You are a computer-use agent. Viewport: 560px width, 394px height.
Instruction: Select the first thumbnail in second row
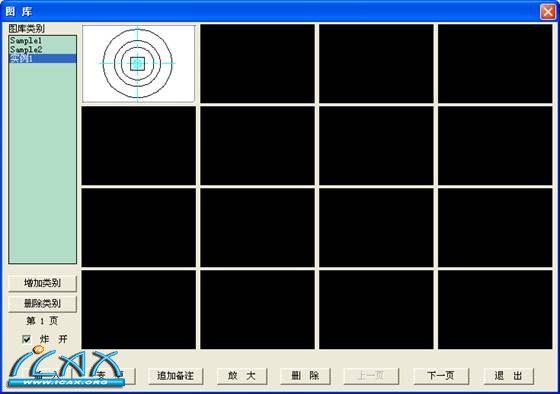point(139,146)
